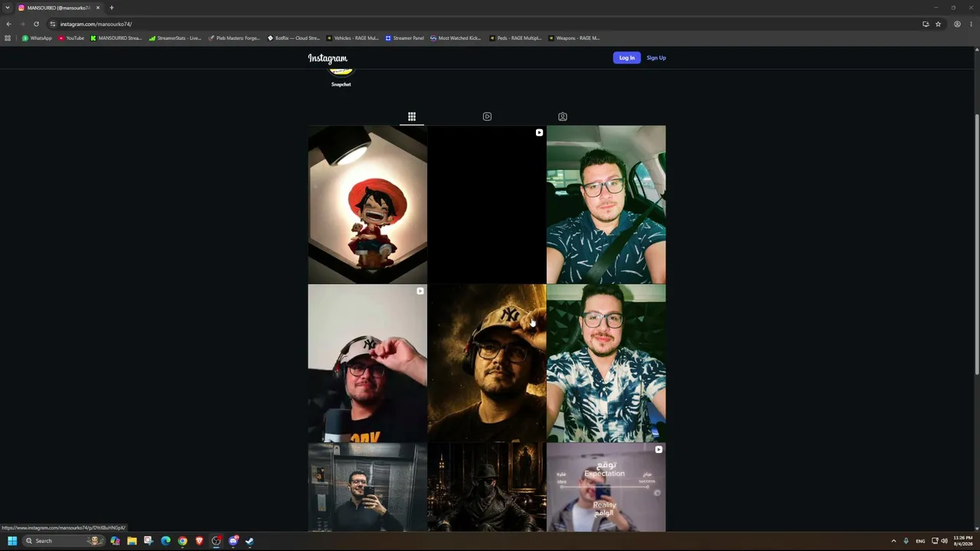The image size is (980, 551).
Task: Open the Chrome profile menu
Action: pyautogui.click(x=957, y=24)
